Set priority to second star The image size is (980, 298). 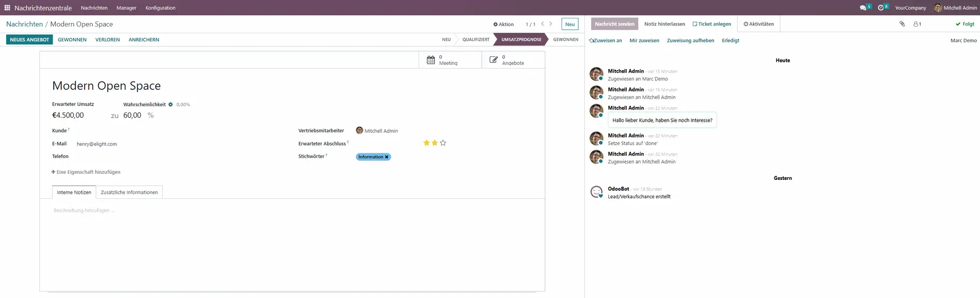coord(435,143)
